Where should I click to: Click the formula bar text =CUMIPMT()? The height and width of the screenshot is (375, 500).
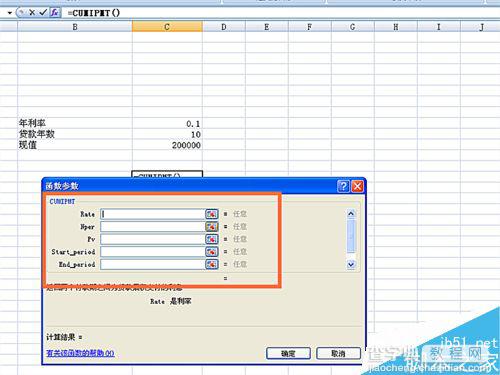(x=94, y=13)
